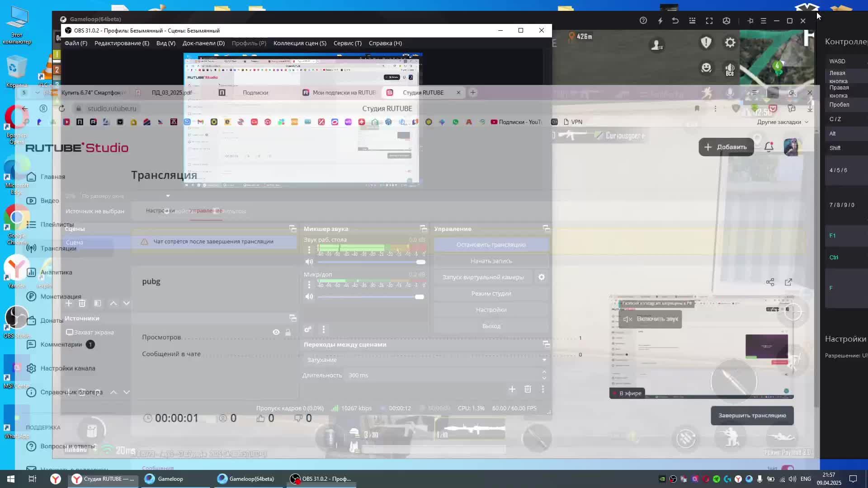Open virtual camera settings gear
This screenshot has height=488, width=868.
pos(541,277)
